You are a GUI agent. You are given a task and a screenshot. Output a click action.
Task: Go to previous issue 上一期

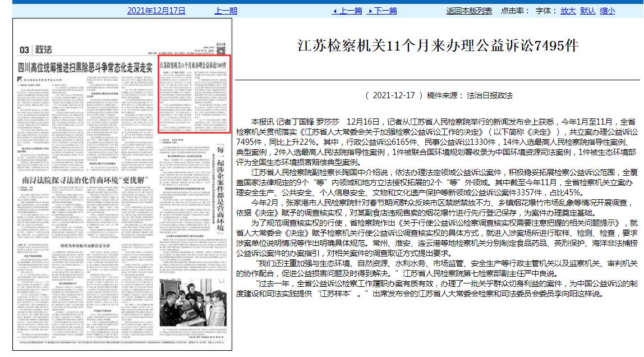point(226,11)
